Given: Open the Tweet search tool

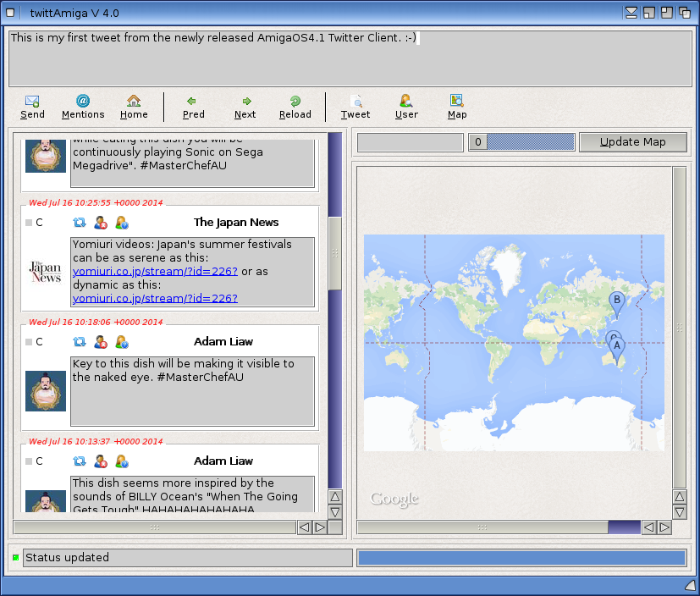Looking at the screenshot, I should click(x=356, y=108).
